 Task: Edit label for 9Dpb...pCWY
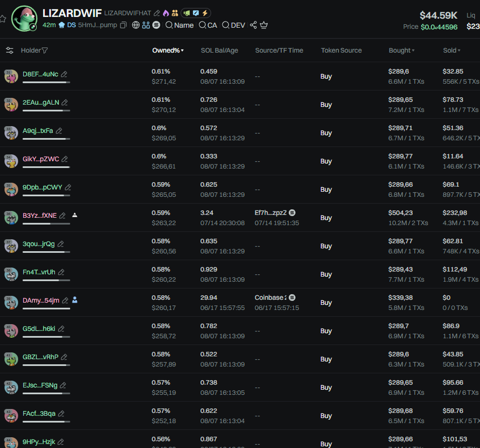pyautogui.click(x=68, y=187)
